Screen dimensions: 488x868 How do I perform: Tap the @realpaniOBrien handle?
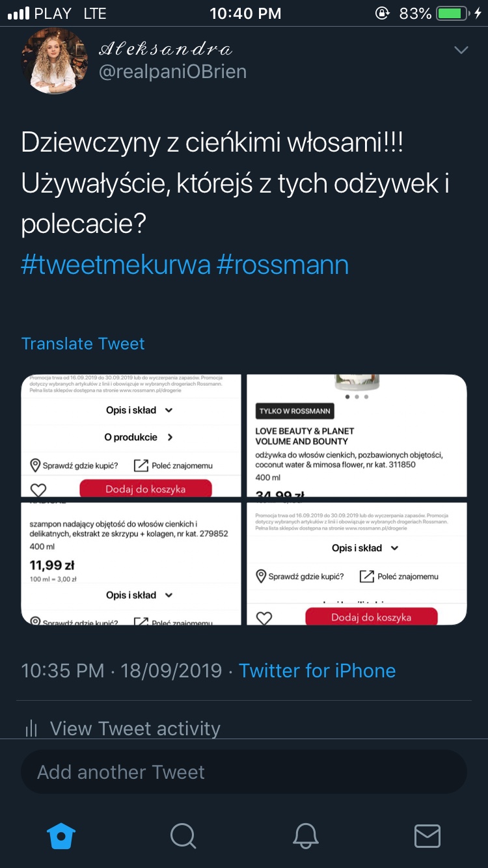pyautogui.click(x=172, y=72)
